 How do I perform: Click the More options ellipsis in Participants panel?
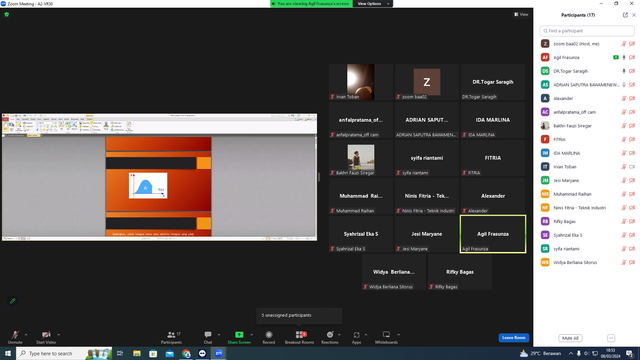pos(611,338)
